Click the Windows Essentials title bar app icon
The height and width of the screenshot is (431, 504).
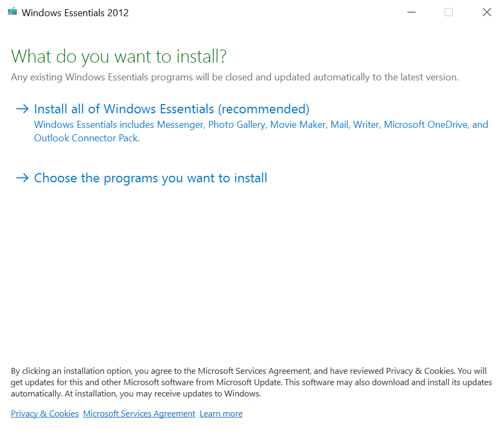(x=12, y=11)
